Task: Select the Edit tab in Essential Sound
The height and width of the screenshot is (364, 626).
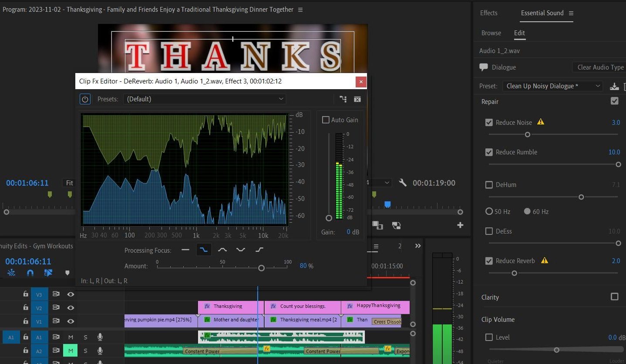Action: [x=519, y=33]
